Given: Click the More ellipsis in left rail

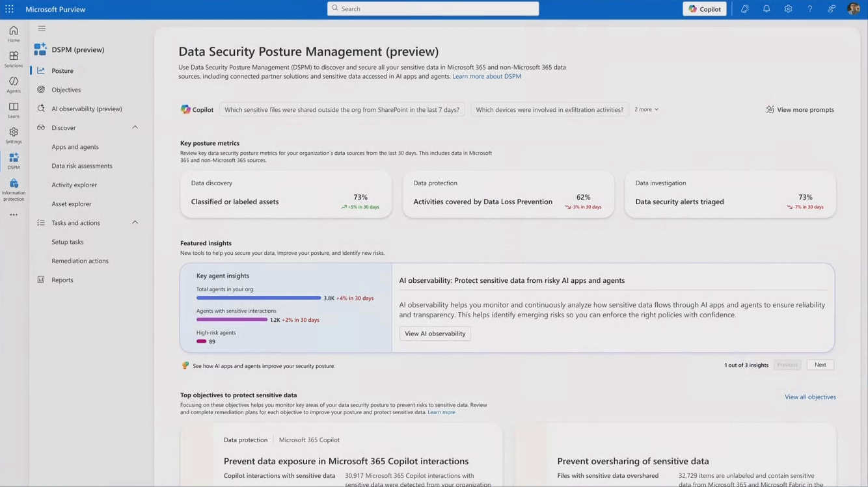Looking at the screenshot, I should (14, 215).
